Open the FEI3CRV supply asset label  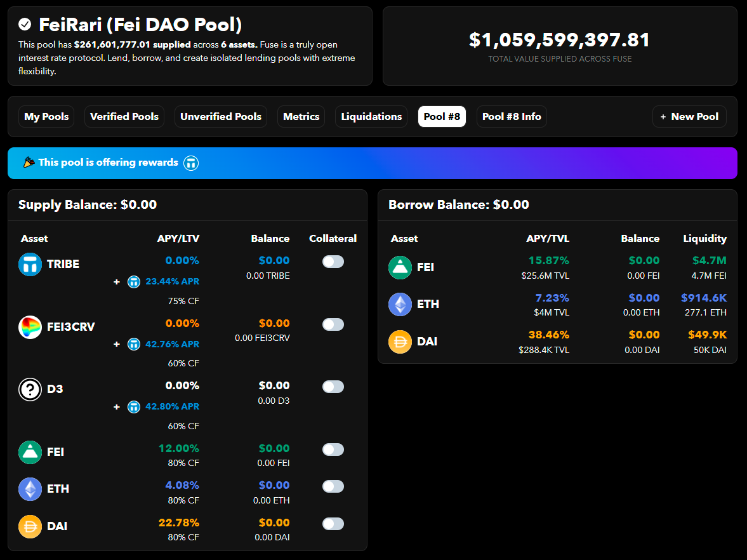coord(71,327)
